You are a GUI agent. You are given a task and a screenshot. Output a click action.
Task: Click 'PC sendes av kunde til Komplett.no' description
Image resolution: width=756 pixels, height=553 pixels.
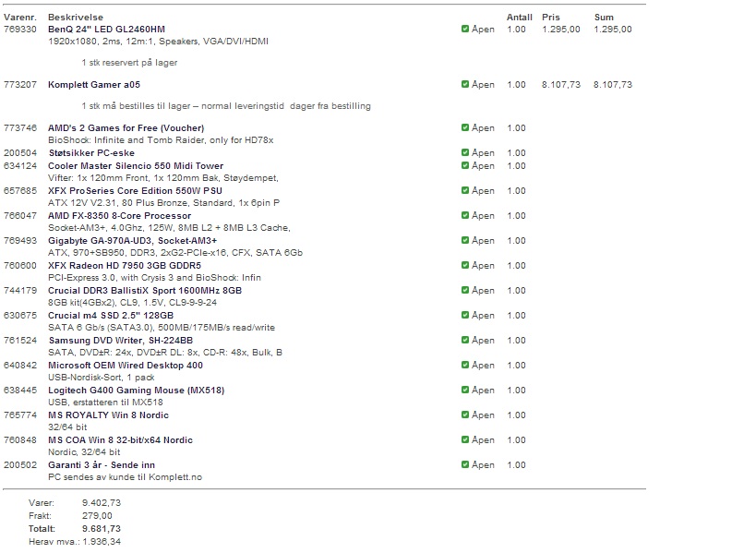[x=125, y=476]
